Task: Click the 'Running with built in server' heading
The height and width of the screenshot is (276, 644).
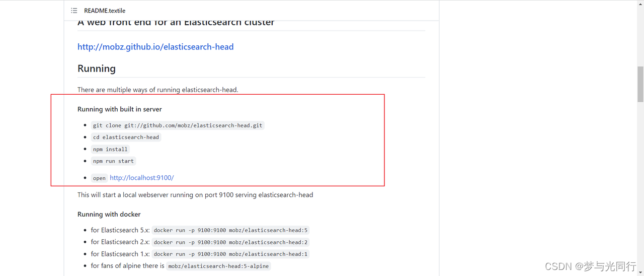Action: [x=120, y=109]
